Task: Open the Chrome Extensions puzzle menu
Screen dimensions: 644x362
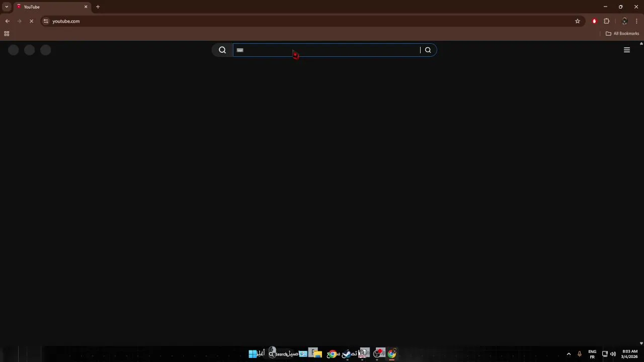Action: point(607,21)
